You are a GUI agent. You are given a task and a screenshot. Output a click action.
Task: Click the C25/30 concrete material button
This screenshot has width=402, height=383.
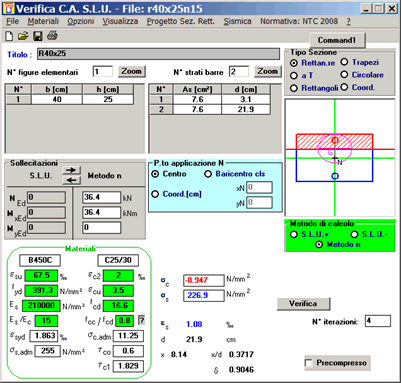118,260
